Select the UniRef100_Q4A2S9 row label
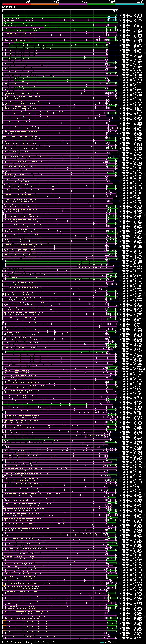Screen dimensions: 146x644 pos(131,72)
